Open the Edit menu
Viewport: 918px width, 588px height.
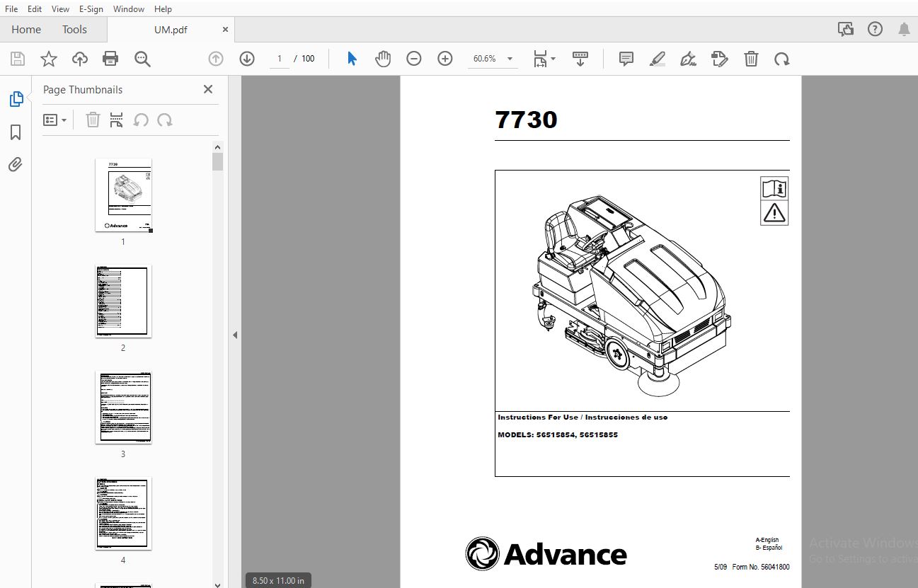coord(35,9)
